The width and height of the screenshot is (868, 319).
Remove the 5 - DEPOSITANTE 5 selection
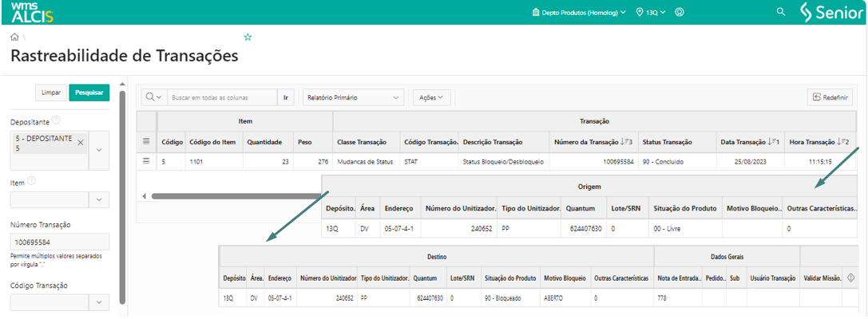81,143
